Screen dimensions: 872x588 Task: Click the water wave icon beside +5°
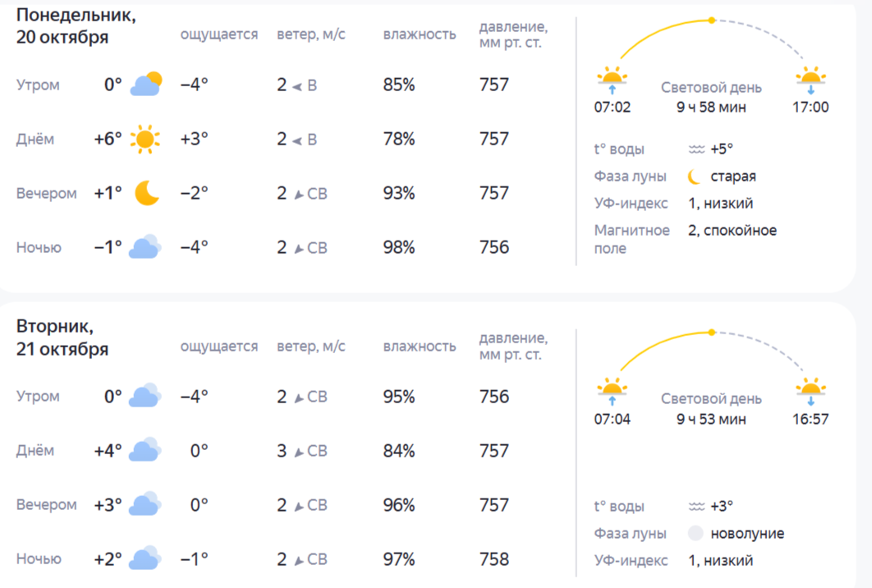pyautogui.click(x=696, y=149)
